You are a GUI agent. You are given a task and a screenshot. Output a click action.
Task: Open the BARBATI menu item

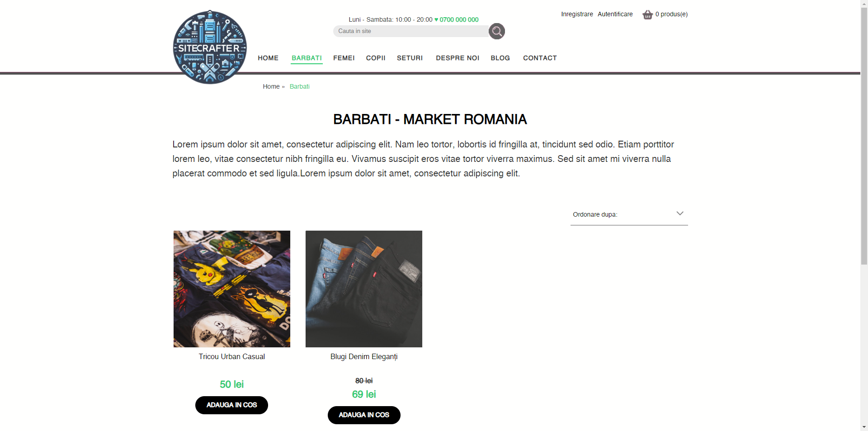pos(307,58)
